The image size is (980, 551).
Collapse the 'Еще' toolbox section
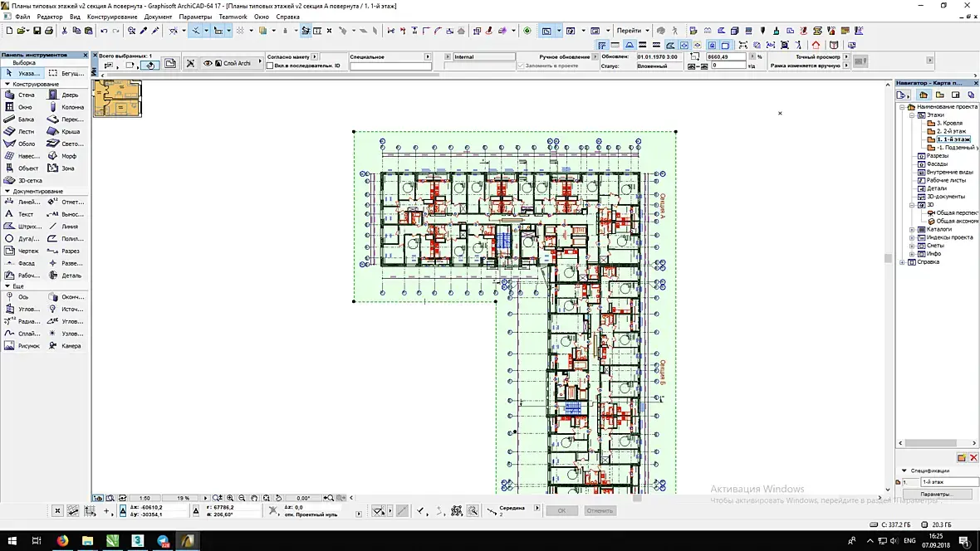[x=7, y=286]
